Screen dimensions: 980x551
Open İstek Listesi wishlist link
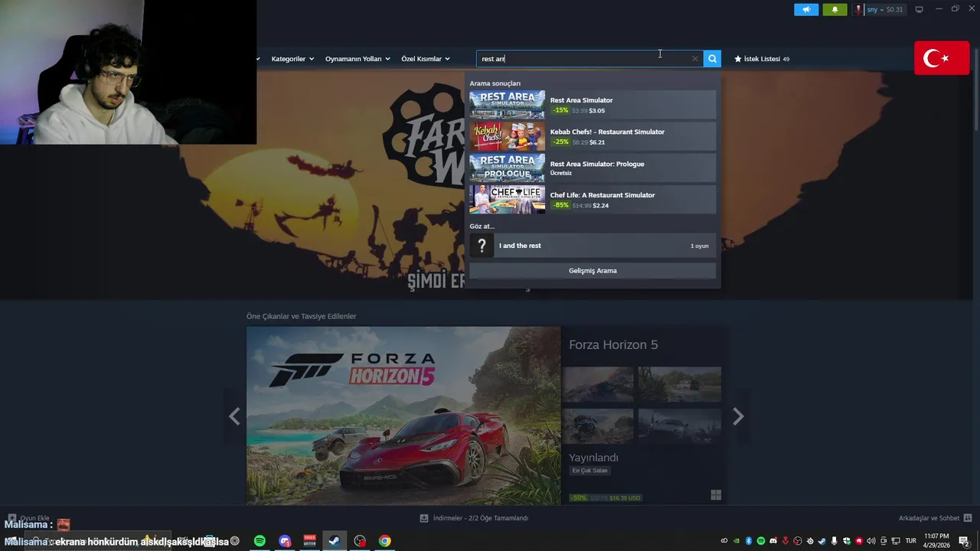762,59
